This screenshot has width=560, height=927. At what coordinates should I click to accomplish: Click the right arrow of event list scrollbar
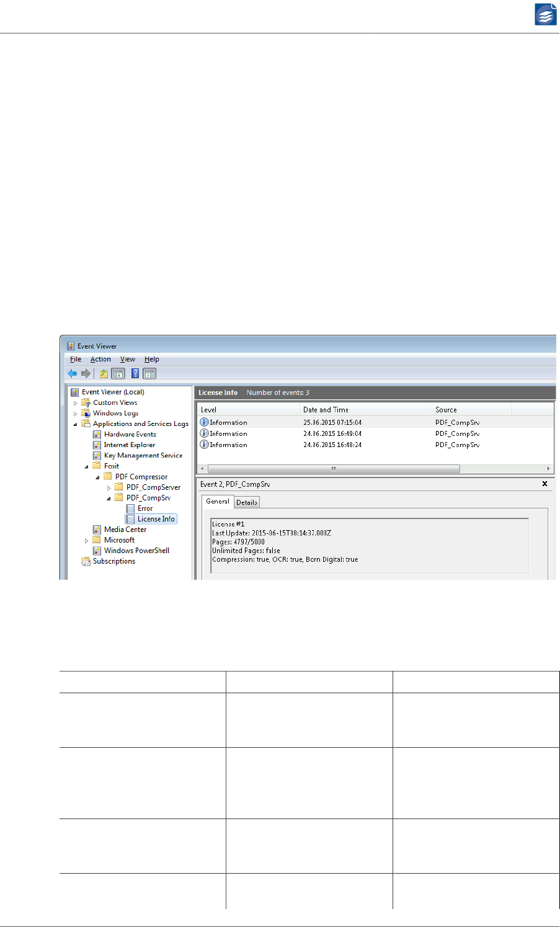548,469
